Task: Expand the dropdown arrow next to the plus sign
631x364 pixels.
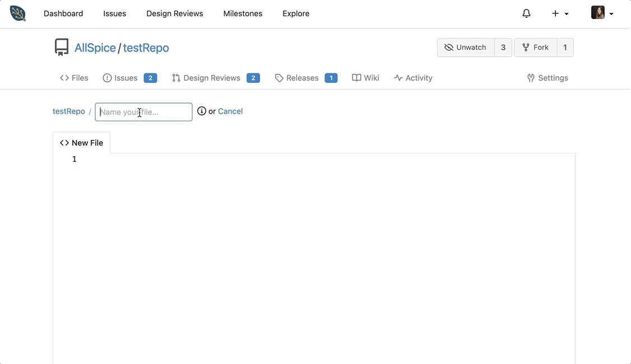Action: coord(566,14)
